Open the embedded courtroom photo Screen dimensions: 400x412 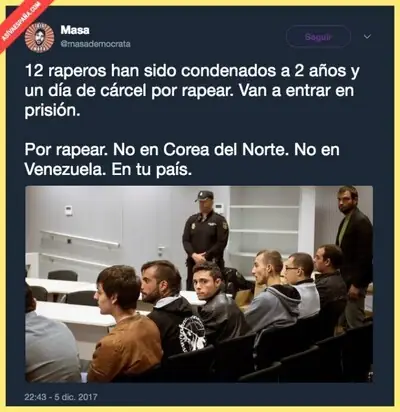[x=199, y=284]
